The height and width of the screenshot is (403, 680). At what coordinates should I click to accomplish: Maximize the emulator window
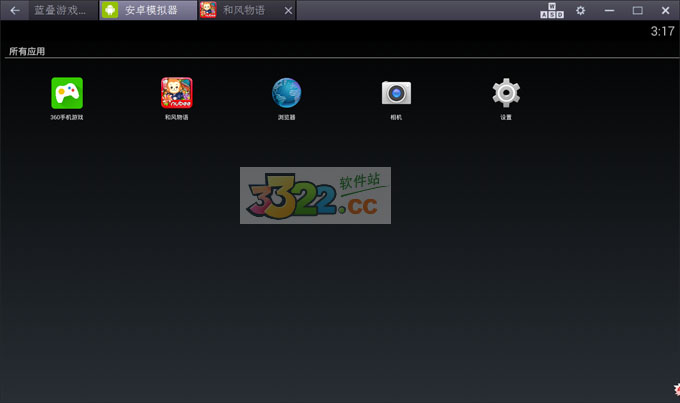pyautogui.click(x=638, y=10)
